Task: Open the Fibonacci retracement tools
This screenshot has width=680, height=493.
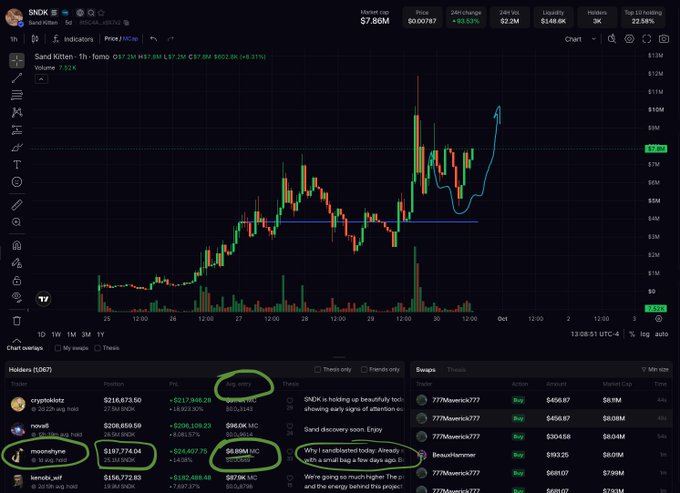Action: click(x=17, y=95)
